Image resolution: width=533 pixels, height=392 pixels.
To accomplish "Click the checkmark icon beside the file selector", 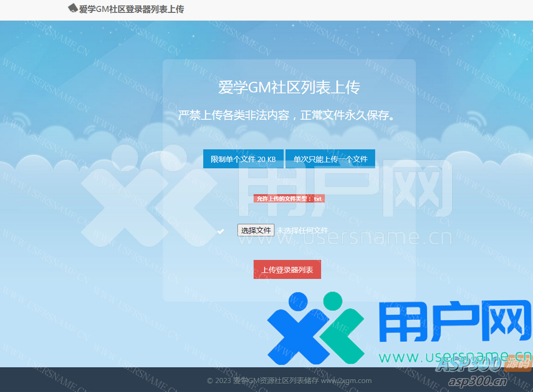I will tap(220, 231).
